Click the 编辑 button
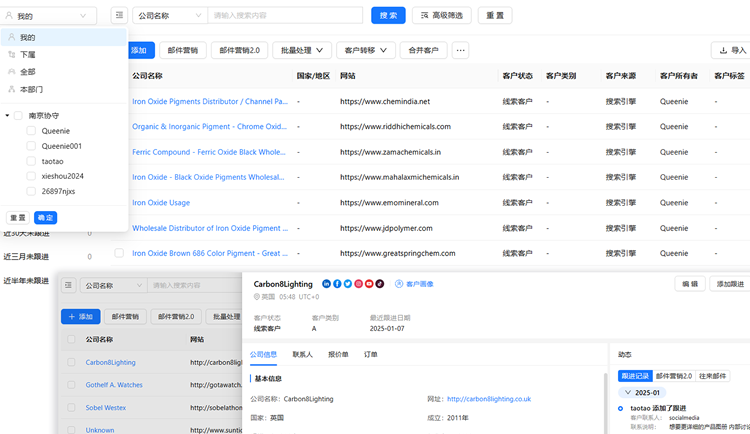The width and height of the screenshot is (750, 434). pyautogui.click(x=690, y=284)
